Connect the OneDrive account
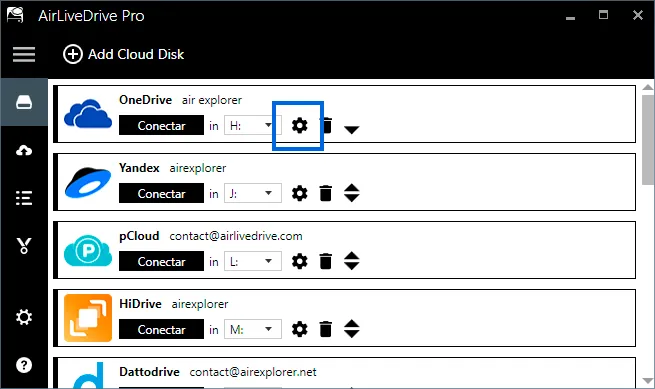Image resolution: width=655 pixels, height=389 pixels. point(161,125)
